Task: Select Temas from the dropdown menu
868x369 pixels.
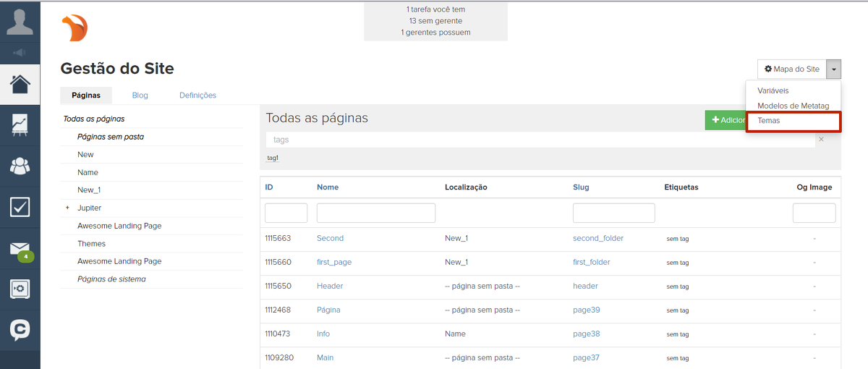Action: (769, 121)
